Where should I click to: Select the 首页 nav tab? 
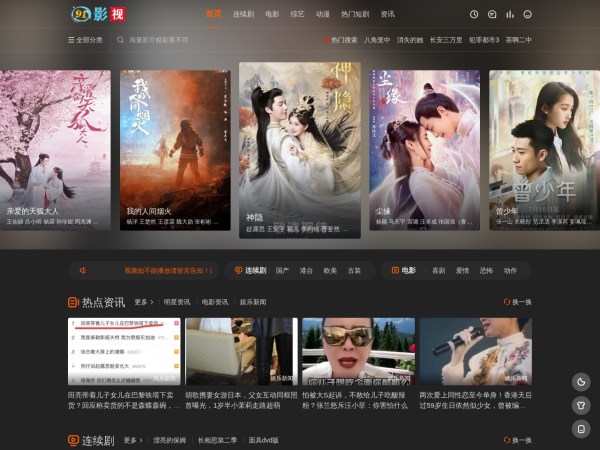[x=214, y=14]
